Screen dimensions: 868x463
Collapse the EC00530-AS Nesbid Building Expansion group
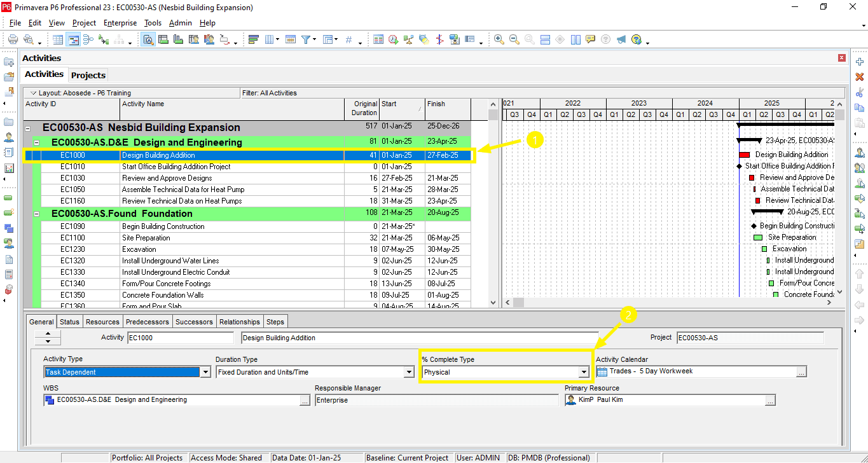[27, 128]
